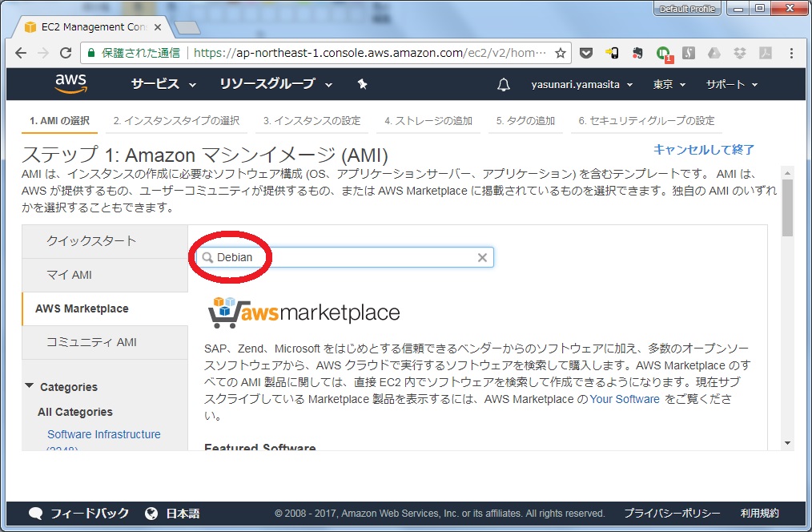
Task: Go to 3. インスタンスの設定 step
Action: [x=312, y=121]
